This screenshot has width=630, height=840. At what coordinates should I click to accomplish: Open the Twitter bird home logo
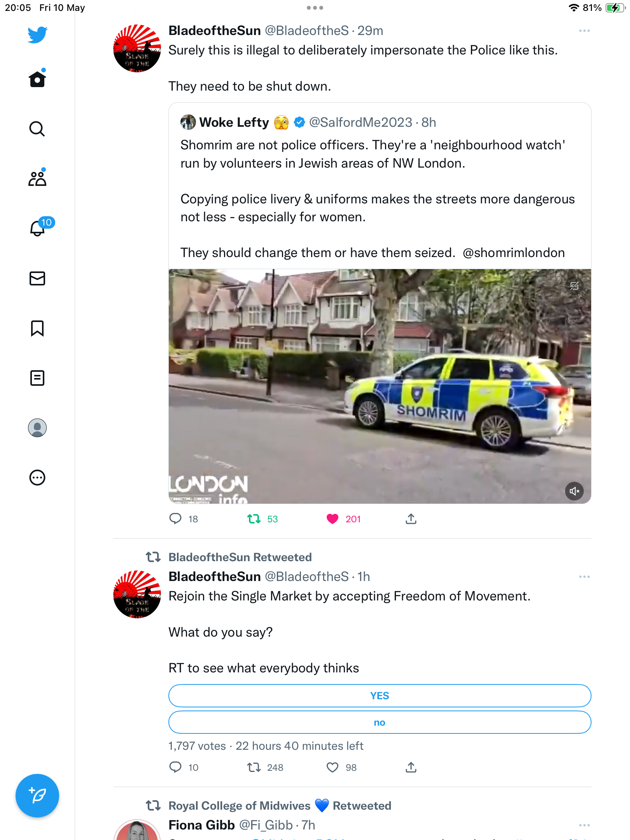tap(37, 35)
